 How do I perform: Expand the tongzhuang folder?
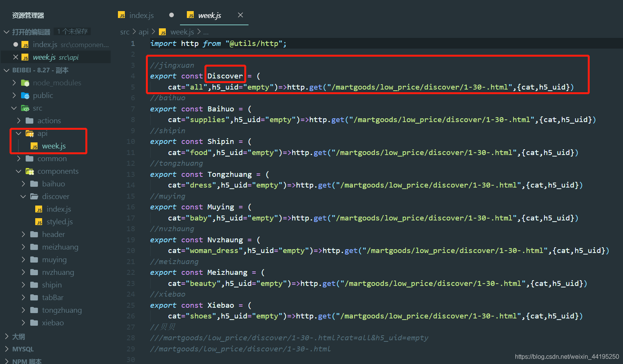(23, 310)
